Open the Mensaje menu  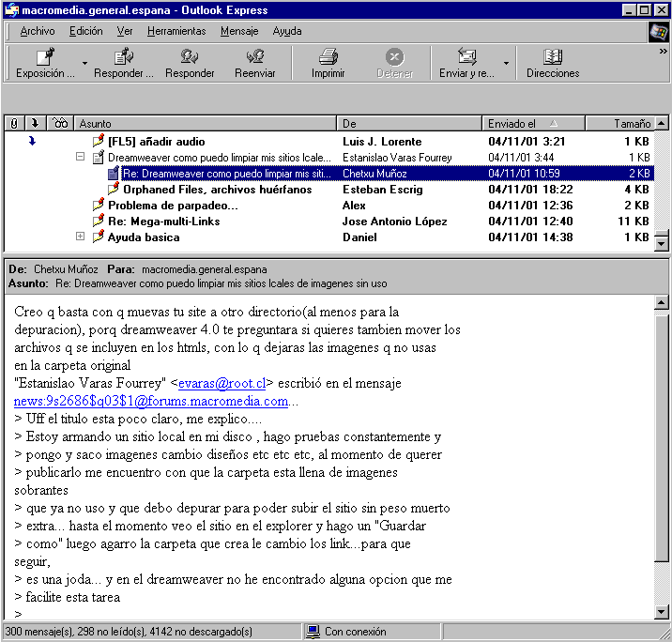[239, 31]
